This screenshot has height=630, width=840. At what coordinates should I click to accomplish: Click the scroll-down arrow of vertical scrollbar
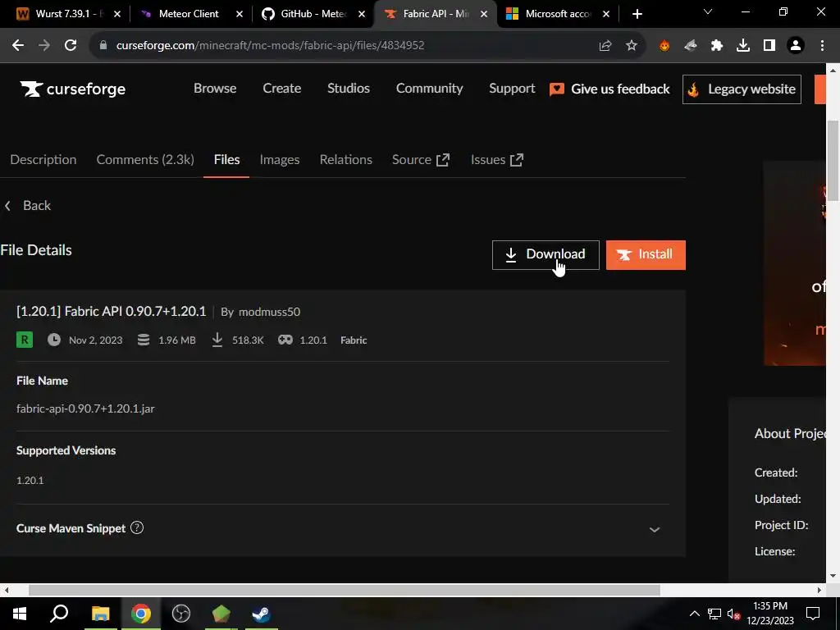coord(833,576)
